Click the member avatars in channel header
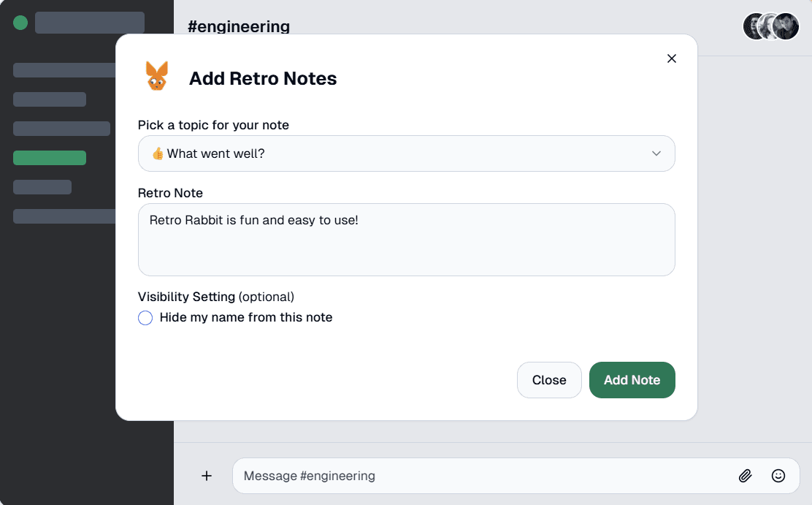 771,26
